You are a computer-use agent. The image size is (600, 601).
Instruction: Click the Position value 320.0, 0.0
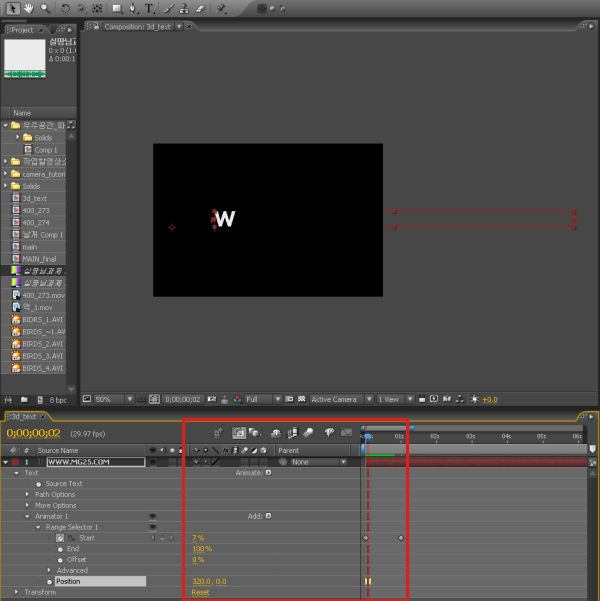click(209, 581)
